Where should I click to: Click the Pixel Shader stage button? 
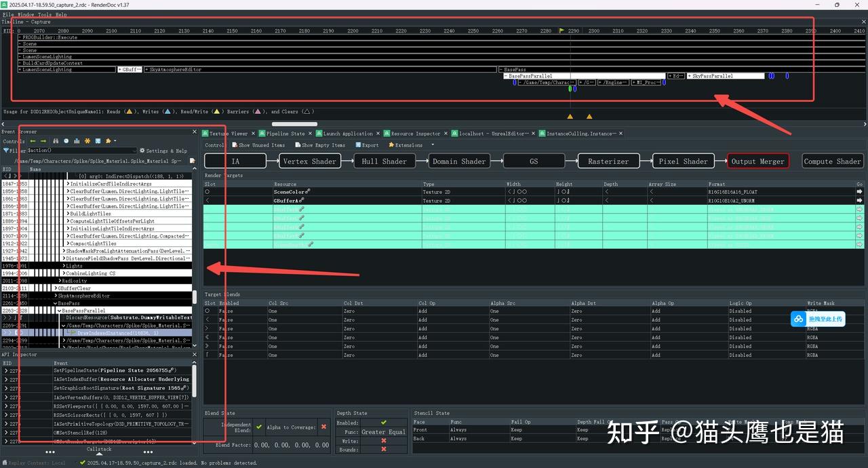tap(683, 161)
